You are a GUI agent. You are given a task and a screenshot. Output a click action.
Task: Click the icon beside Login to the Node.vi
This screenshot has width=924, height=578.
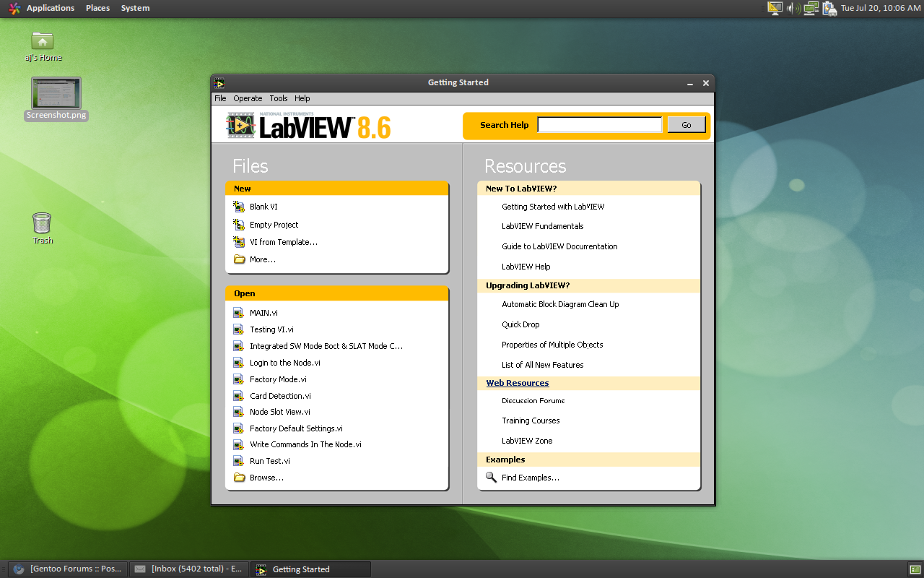pos(239,363)
